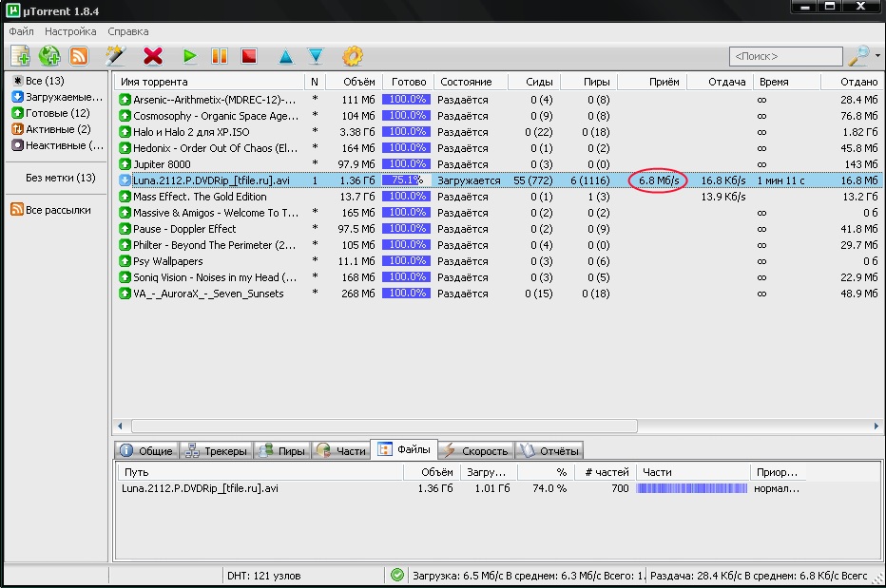Sort list by Имя торрента column header
Screen dimensions: 886x588
[207, 82]
